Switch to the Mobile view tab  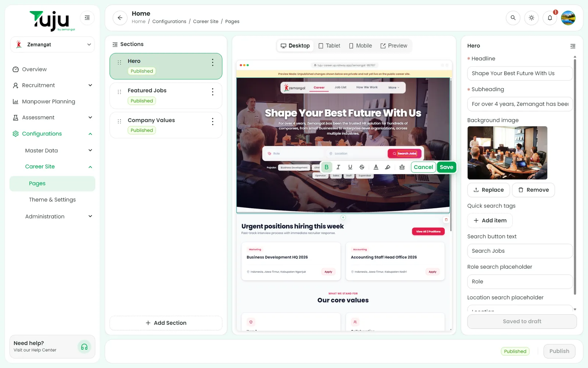(361, 46)
